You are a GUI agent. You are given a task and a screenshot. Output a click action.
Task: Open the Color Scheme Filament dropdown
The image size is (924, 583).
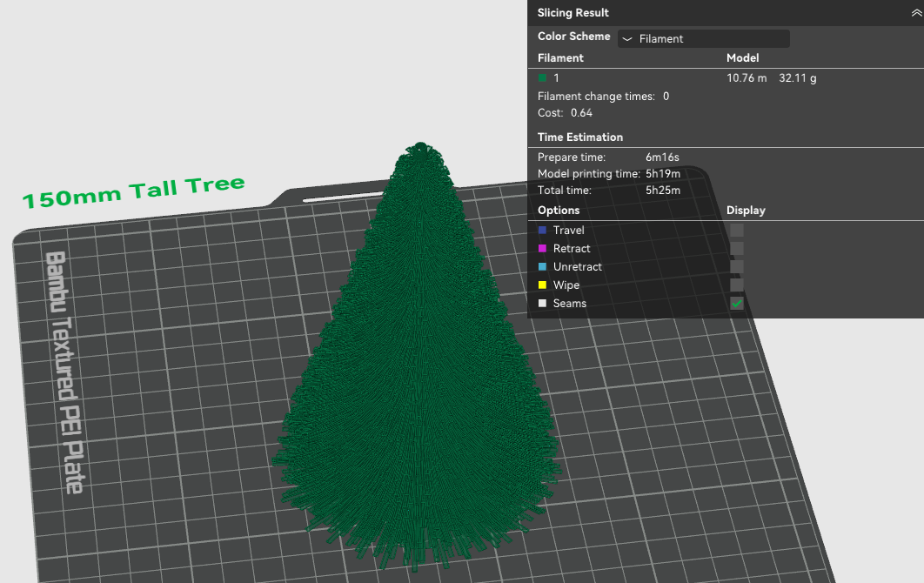(704, 39)
